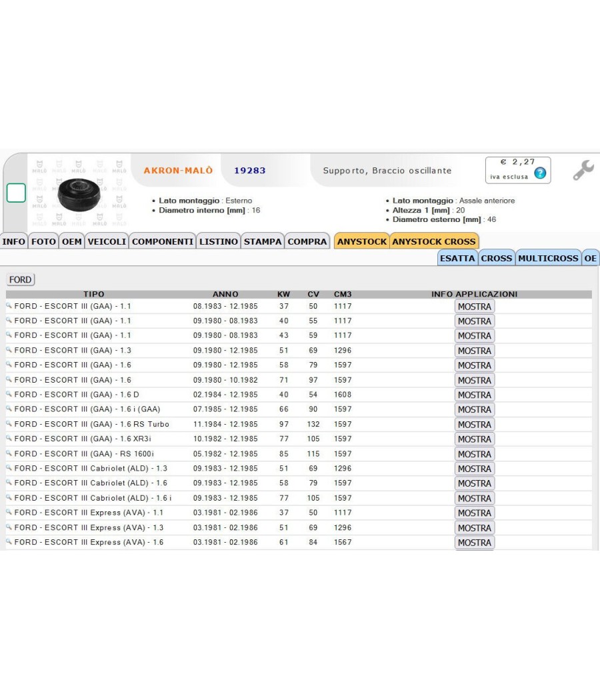Open the INFO tab

[x=14, y=241]
